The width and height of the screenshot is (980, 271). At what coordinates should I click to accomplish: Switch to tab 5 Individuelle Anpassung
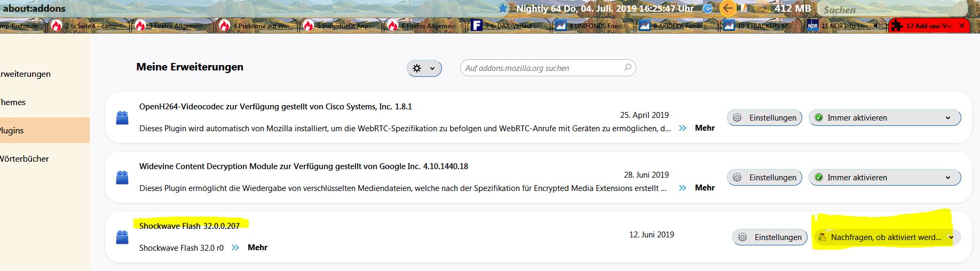pos(341,26)
